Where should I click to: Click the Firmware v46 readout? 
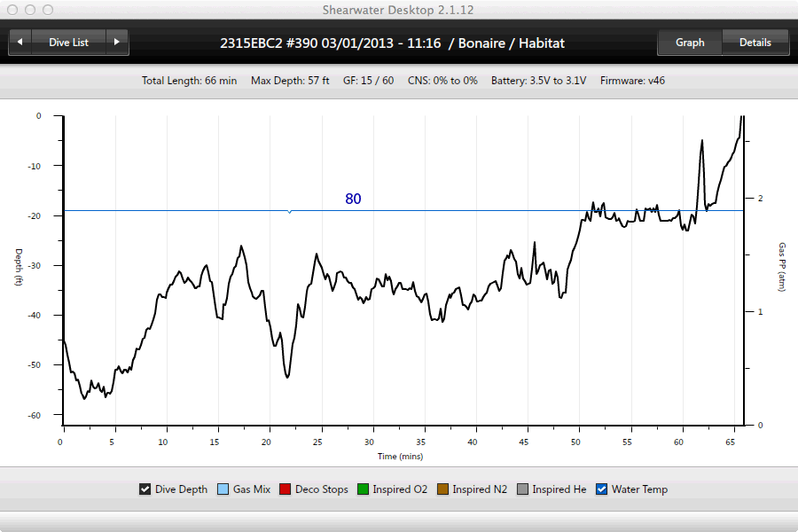[632, 81]
